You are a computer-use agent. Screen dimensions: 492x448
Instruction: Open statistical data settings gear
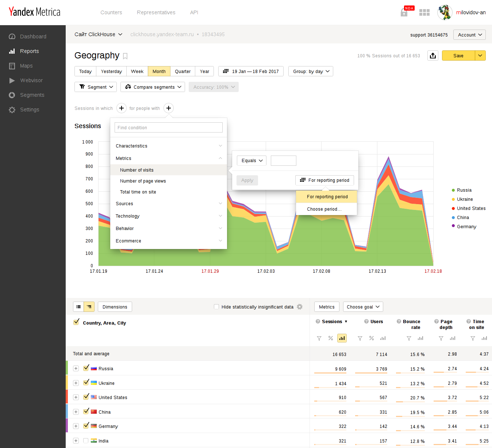(x=300, y=307)
